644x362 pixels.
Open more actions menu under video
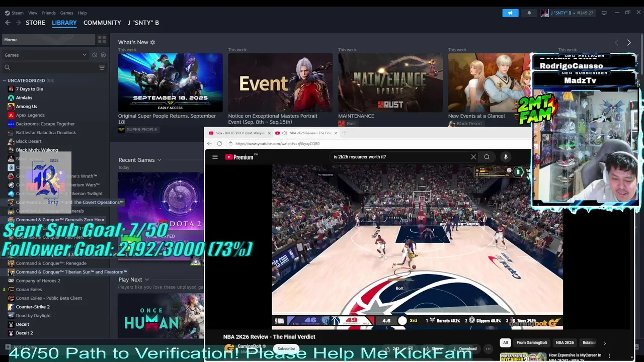click(488, 348)
